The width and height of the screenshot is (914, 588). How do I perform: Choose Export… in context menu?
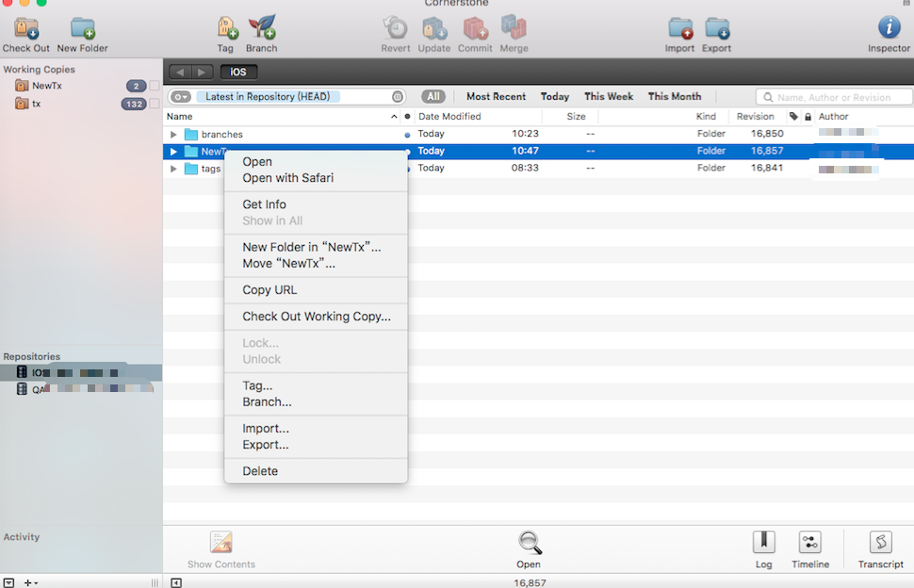316,445
